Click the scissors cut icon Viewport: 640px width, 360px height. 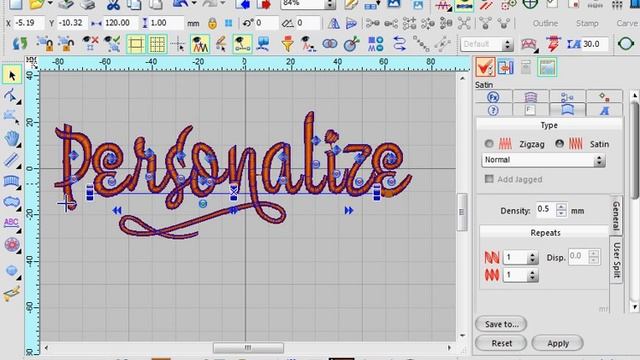(x=113, y=5)
